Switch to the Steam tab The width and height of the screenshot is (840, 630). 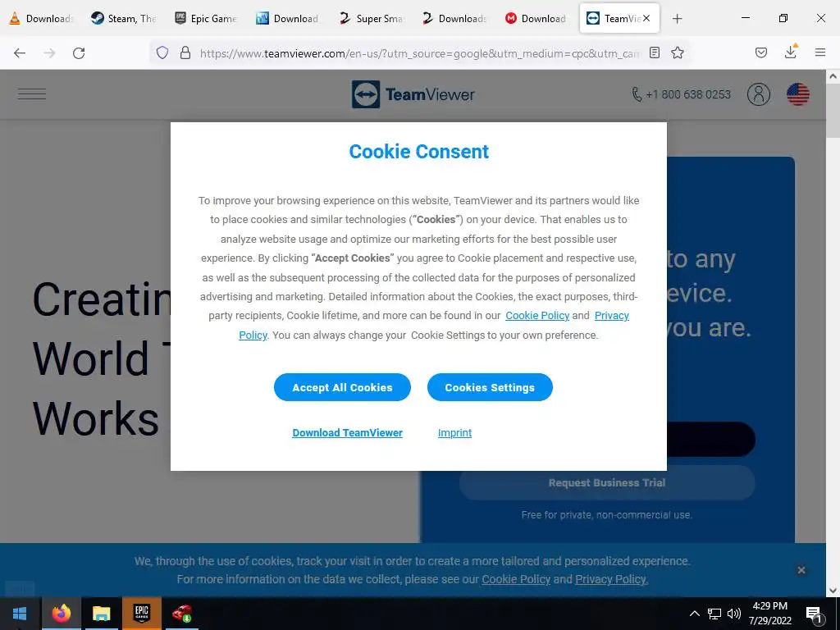click(x=124, y=19)
